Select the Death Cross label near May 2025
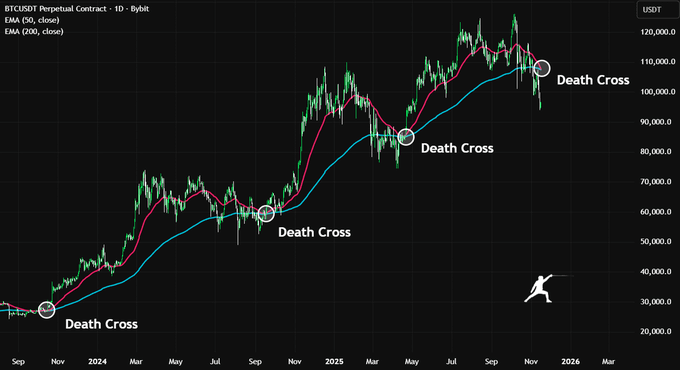The image size is (680, 370). (457, 148)
